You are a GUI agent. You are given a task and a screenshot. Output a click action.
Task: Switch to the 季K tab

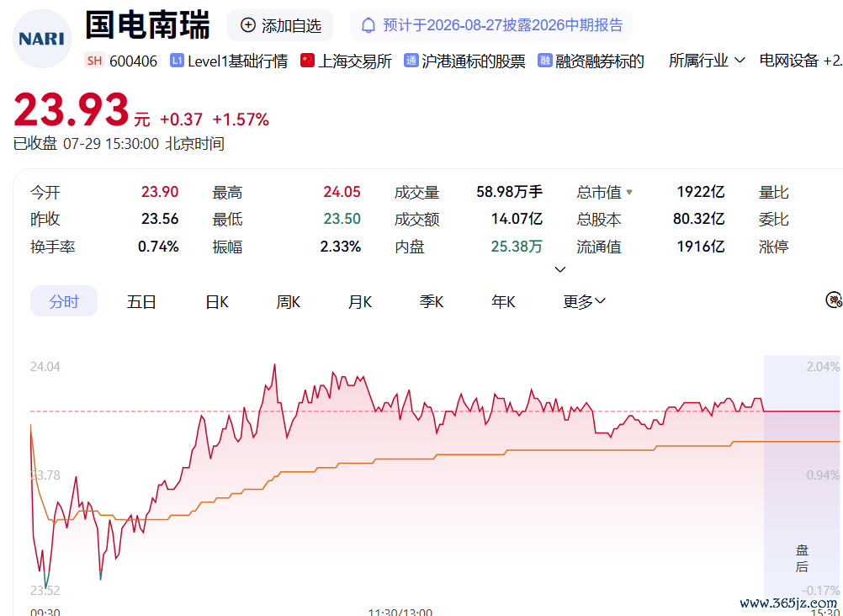tap(432, 302)
